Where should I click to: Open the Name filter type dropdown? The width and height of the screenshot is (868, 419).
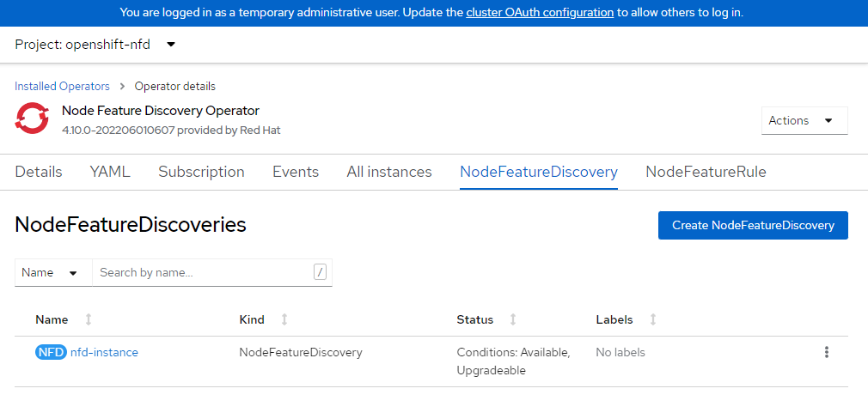point(52,272)
